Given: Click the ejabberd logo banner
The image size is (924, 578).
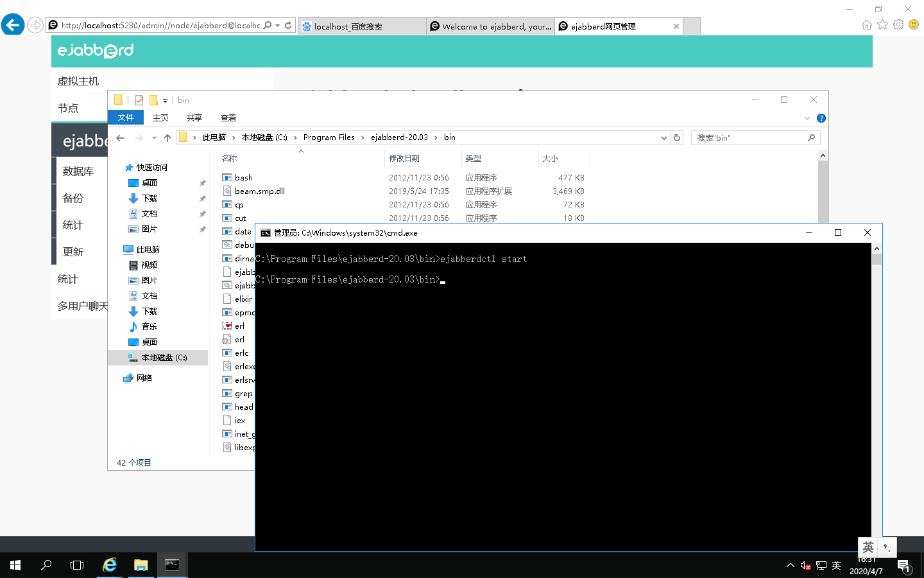Looking at the screenshot, I should (95, 51).
